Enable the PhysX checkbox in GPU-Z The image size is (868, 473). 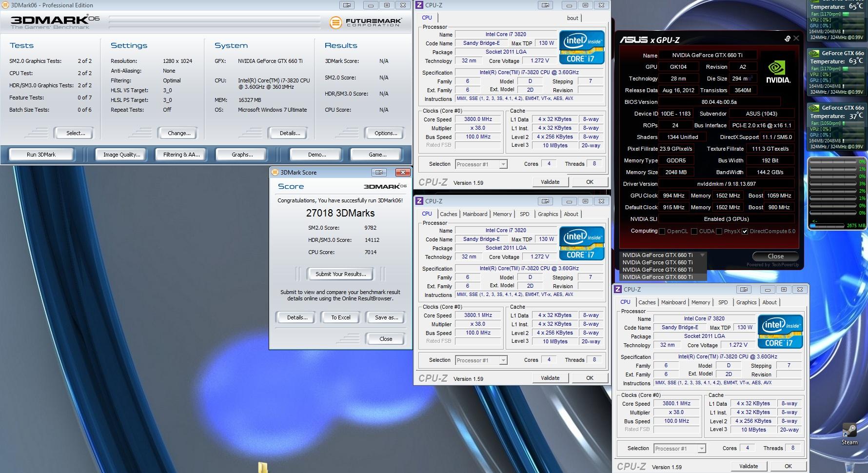click(719, 231)
